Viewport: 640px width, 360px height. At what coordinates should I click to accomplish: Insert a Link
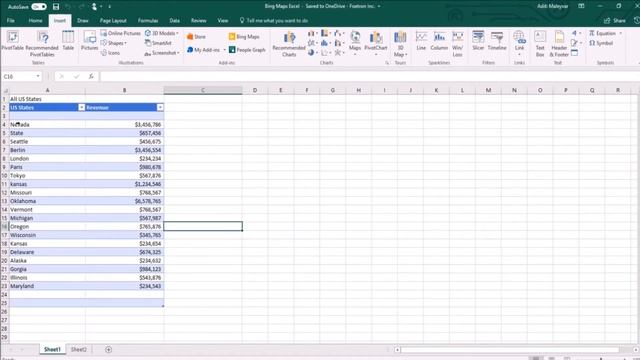(x=519, y=42)
